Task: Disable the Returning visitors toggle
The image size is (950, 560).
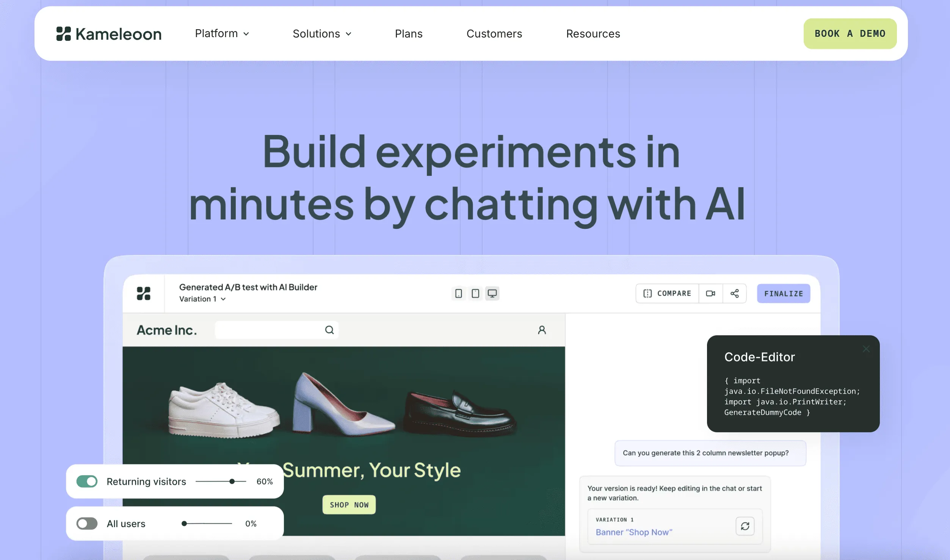Action: coord(87,481)
